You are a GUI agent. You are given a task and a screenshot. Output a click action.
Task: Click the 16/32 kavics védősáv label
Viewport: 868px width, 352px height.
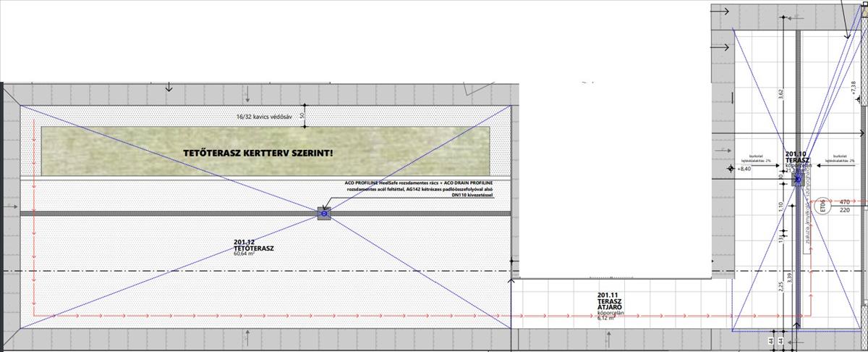pos(263,117)
